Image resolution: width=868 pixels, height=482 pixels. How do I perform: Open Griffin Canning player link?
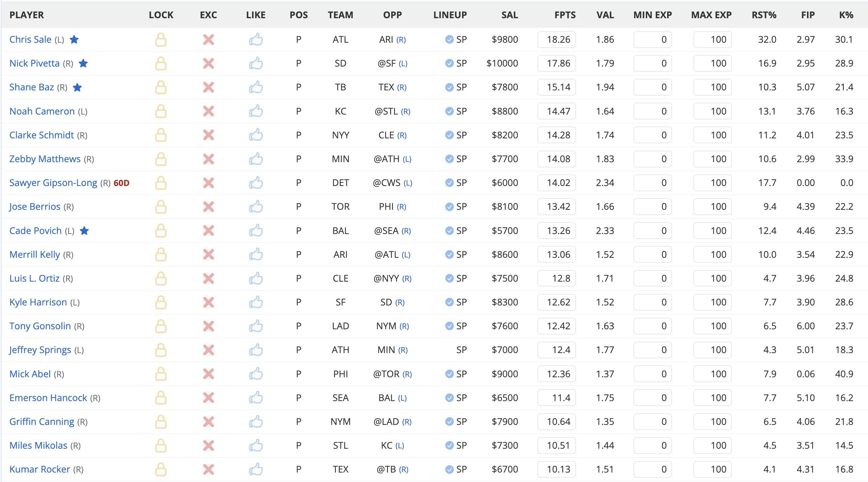42,422
